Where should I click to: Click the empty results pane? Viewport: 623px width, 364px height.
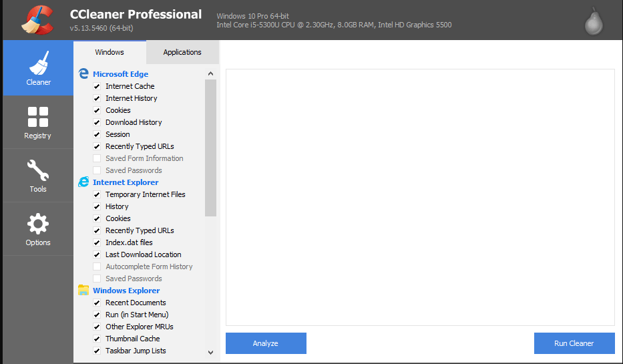[x=420, y=198]
